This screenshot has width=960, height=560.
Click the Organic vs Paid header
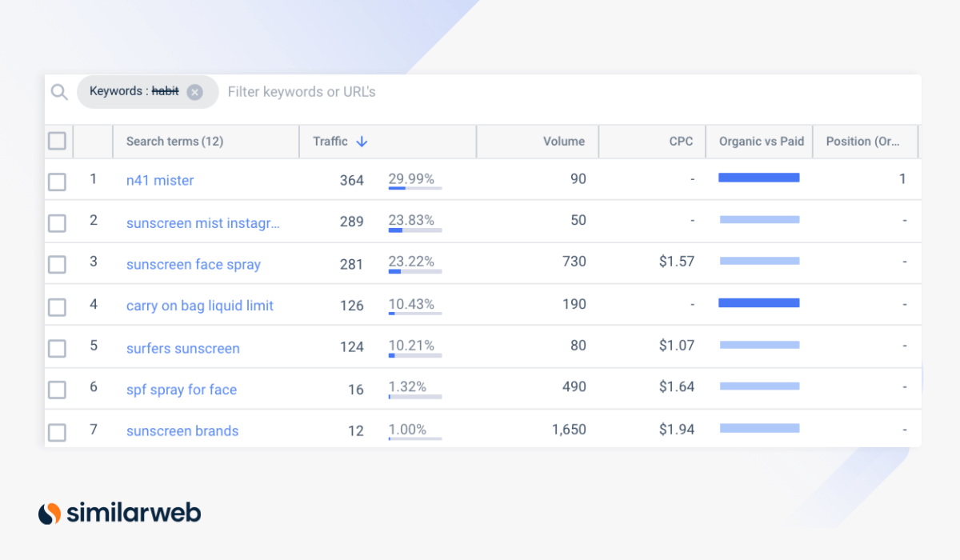tap(761, 142)
